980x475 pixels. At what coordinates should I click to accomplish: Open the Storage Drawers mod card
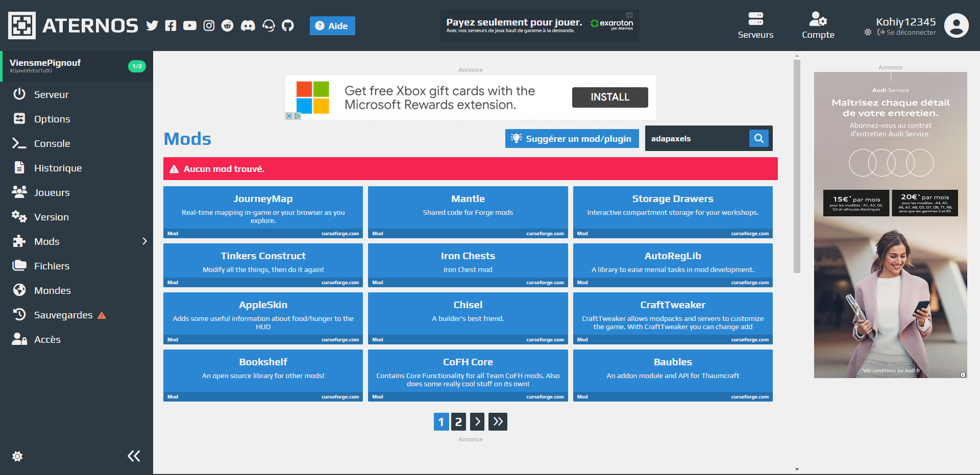pyautogui.click(x=673, y=212)
